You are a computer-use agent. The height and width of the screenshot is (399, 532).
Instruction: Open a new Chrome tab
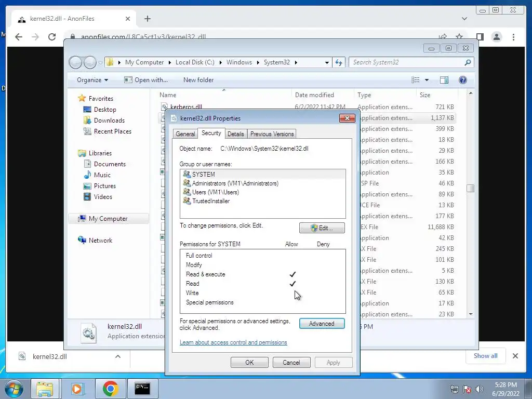click(147, 19)
